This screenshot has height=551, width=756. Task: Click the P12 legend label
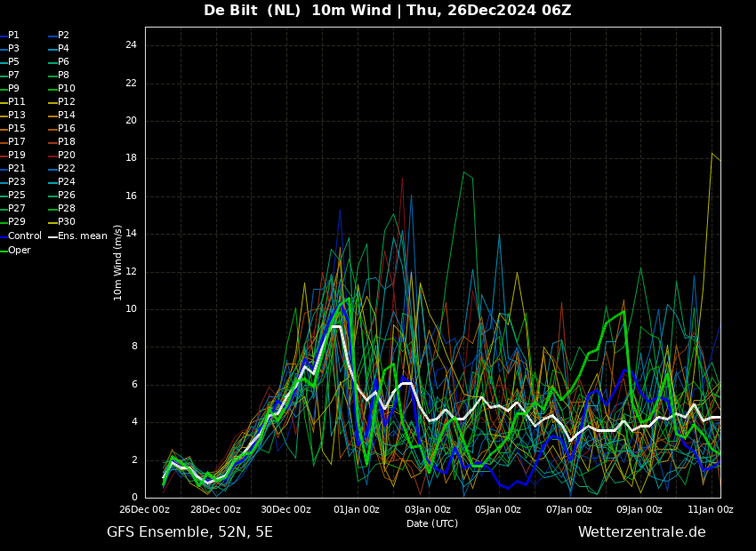[61, 101]
